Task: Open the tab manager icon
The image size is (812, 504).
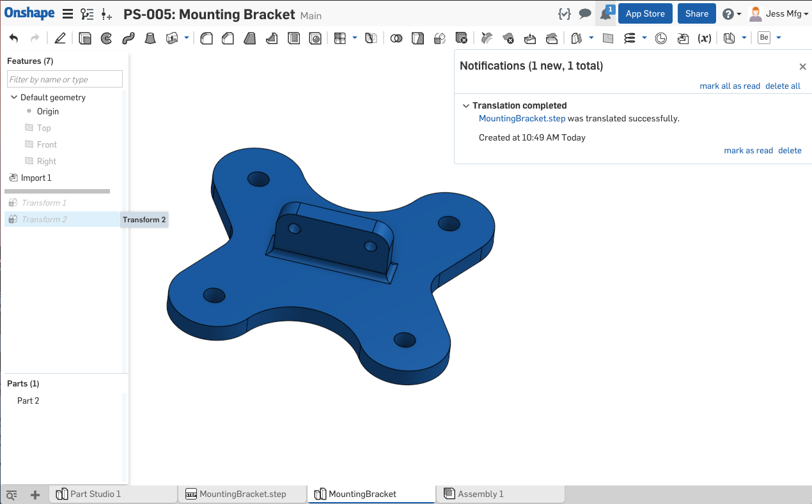Action: coord(12,494)
